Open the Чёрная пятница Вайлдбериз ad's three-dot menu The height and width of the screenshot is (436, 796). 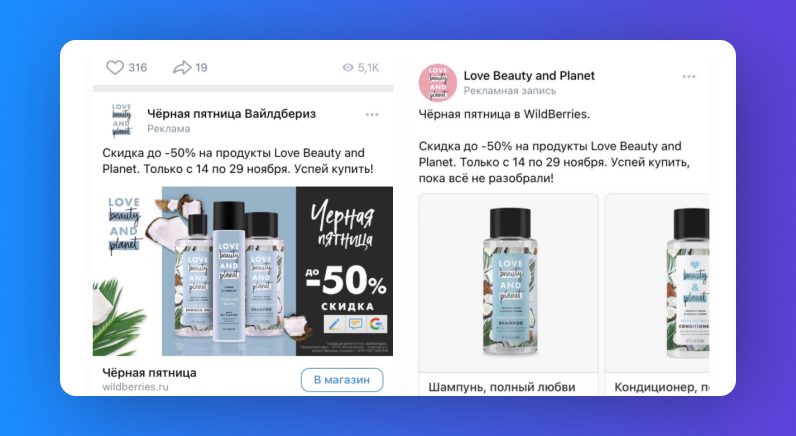[x=372, y=115]
